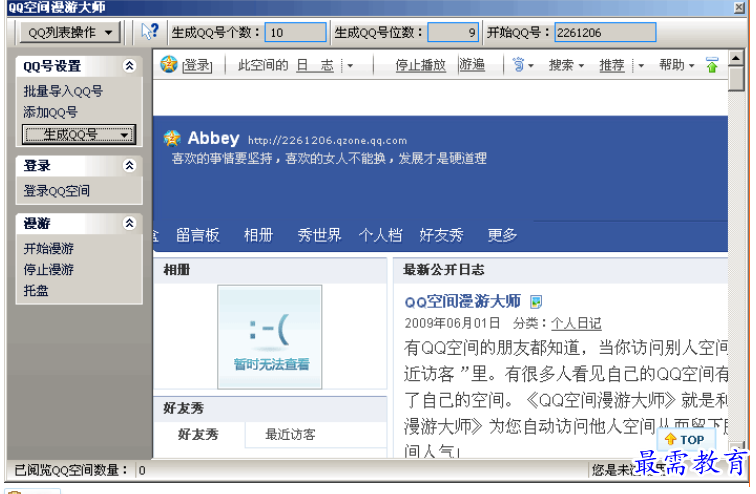Open the 相册 tab in the navigation bar
The image size is (756, 494).
tap(258, 235)
